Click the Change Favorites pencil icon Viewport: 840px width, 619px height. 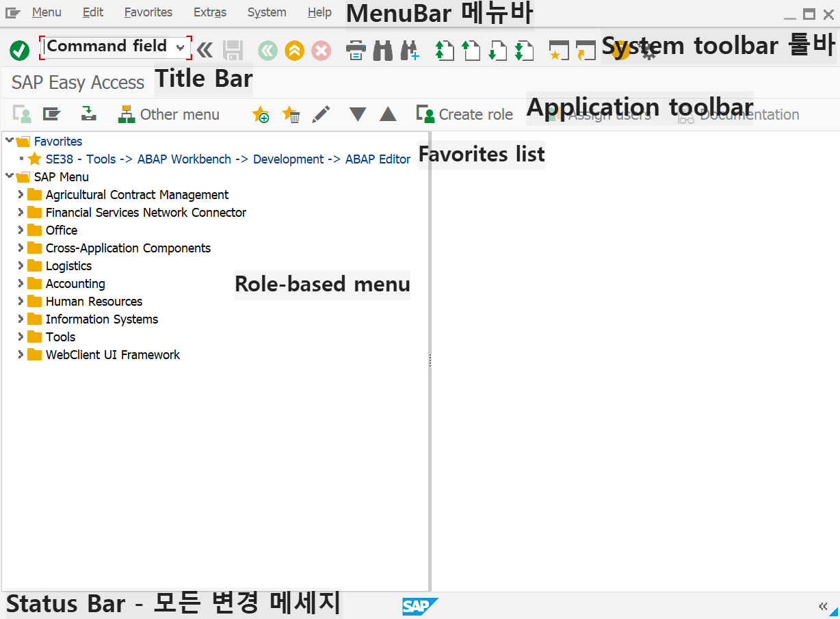coord(321,114)
